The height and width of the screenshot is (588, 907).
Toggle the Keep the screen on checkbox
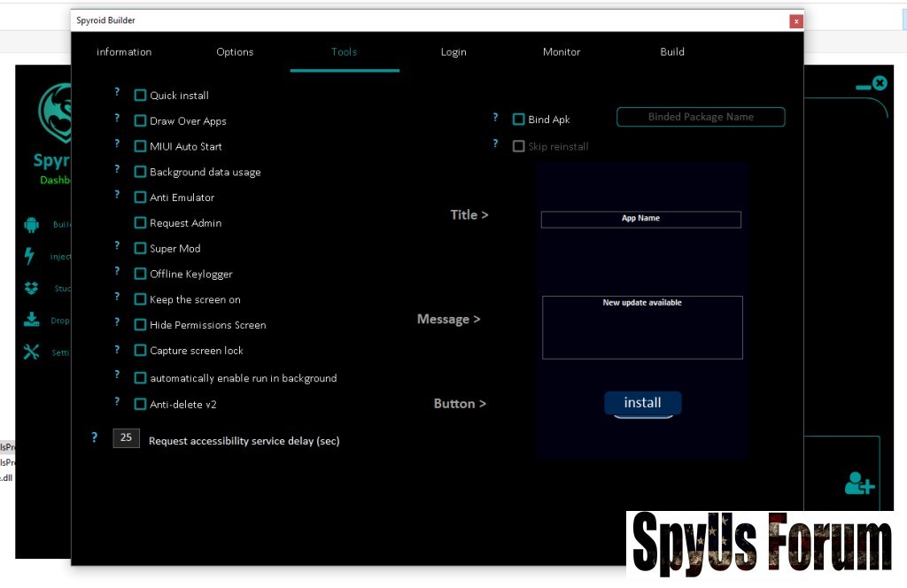(x=140, y=299)
